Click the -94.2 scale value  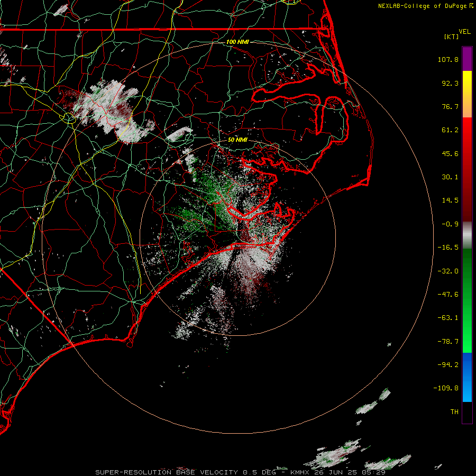[x=448, y=364]
